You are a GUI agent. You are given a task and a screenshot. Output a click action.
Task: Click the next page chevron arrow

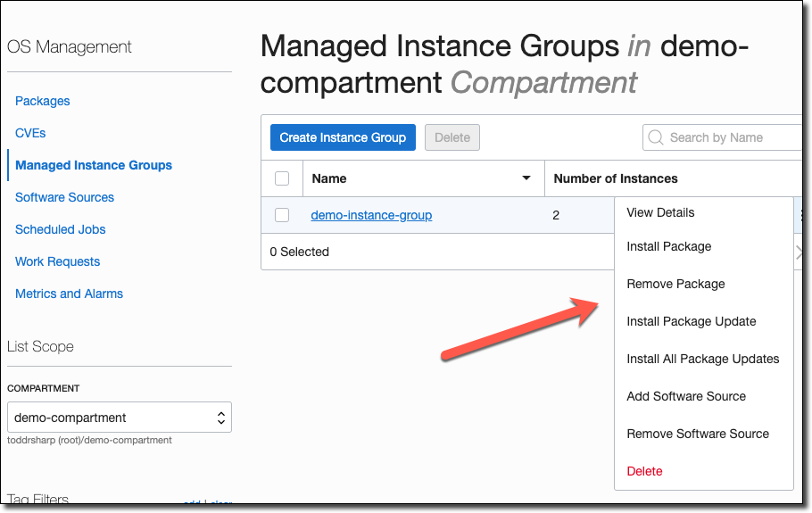(799, 252)
